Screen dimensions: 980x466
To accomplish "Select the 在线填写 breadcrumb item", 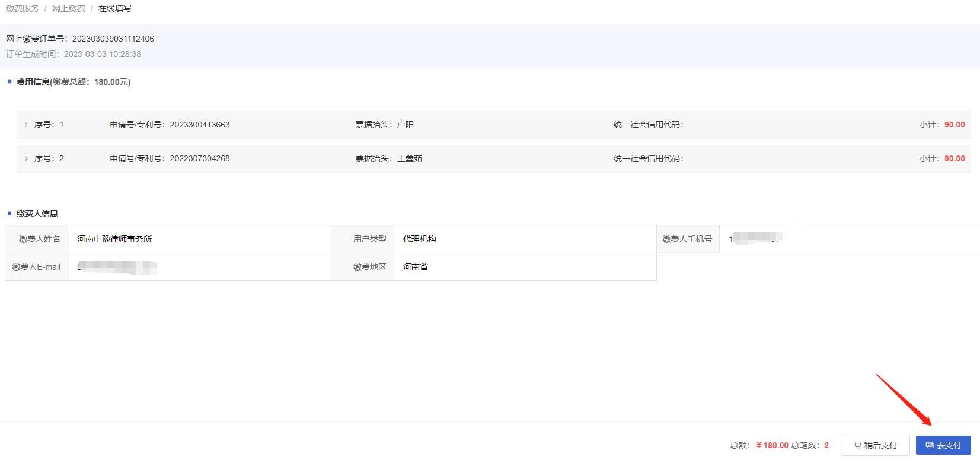I will [x=115, y=8].
